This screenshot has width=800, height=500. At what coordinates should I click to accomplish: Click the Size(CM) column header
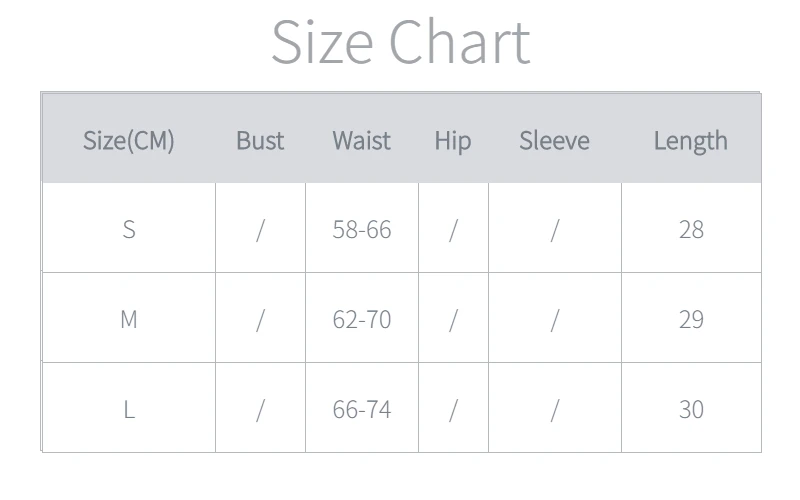128,140
